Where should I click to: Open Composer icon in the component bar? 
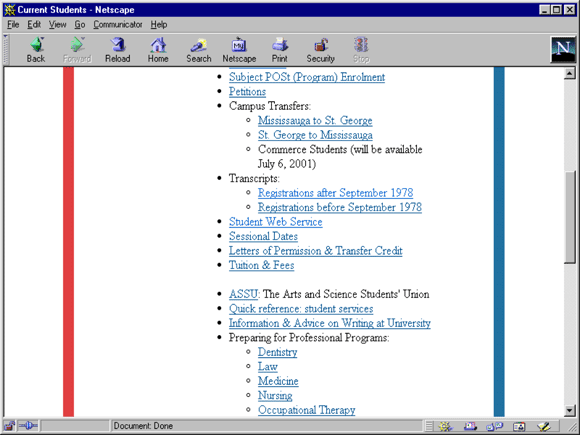(x=544, y=426)
